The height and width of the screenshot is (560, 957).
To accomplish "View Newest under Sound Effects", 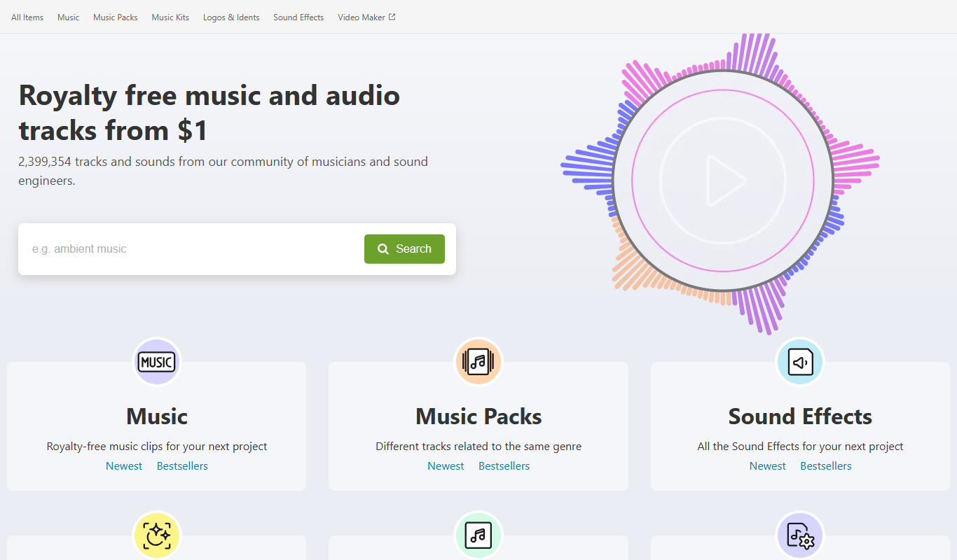I will point(768,466).
